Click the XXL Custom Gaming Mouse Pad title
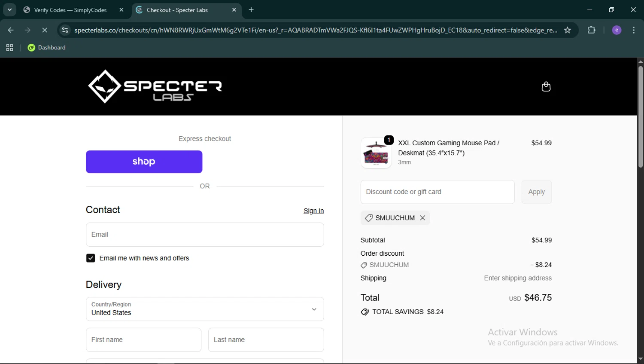The width and height of the screenshot is (644, 364). click(x=449, y=148)
